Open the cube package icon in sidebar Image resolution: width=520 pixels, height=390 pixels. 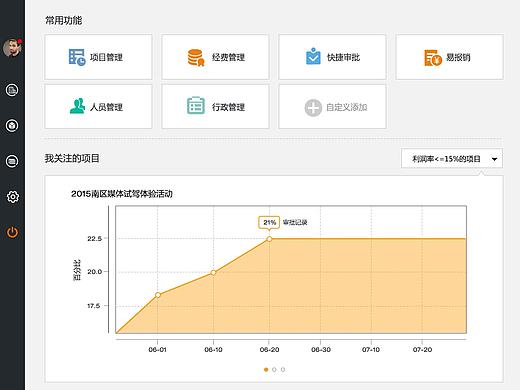pyautogui.click(x=12, y=126)
